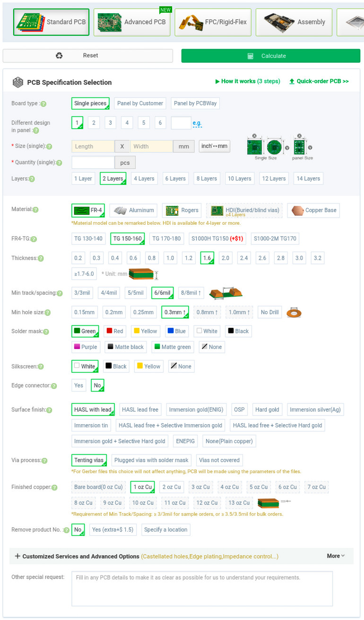Set thickness to 2.0 mm

pos(225,258)
